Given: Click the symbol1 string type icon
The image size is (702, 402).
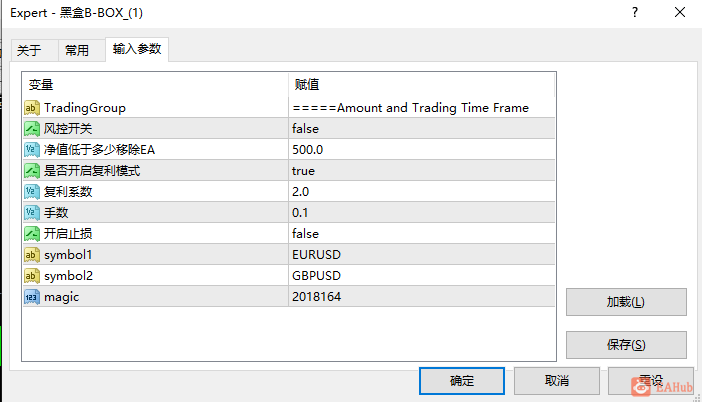Looking at the screenshot, I should [32, 255].
